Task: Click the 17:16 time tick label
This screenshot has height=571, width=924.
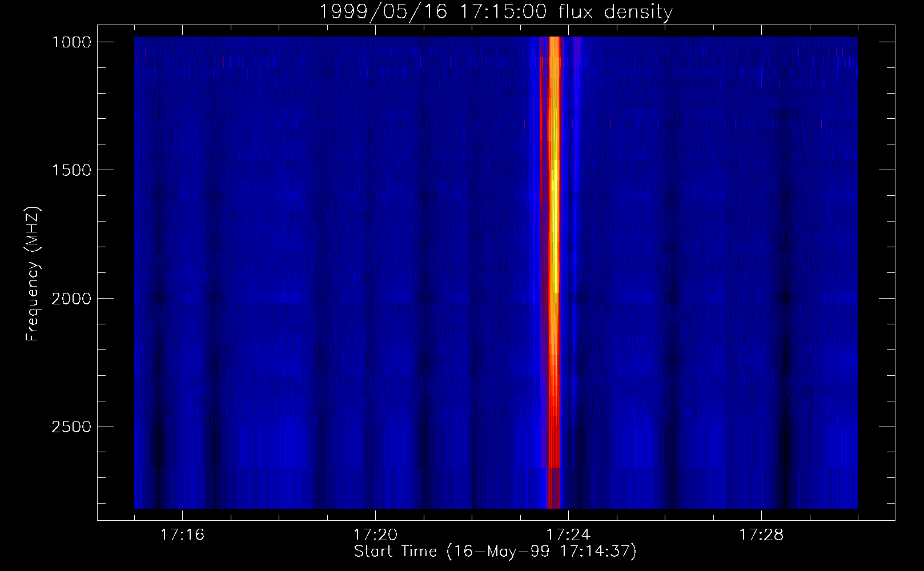Action: (182, 535)
